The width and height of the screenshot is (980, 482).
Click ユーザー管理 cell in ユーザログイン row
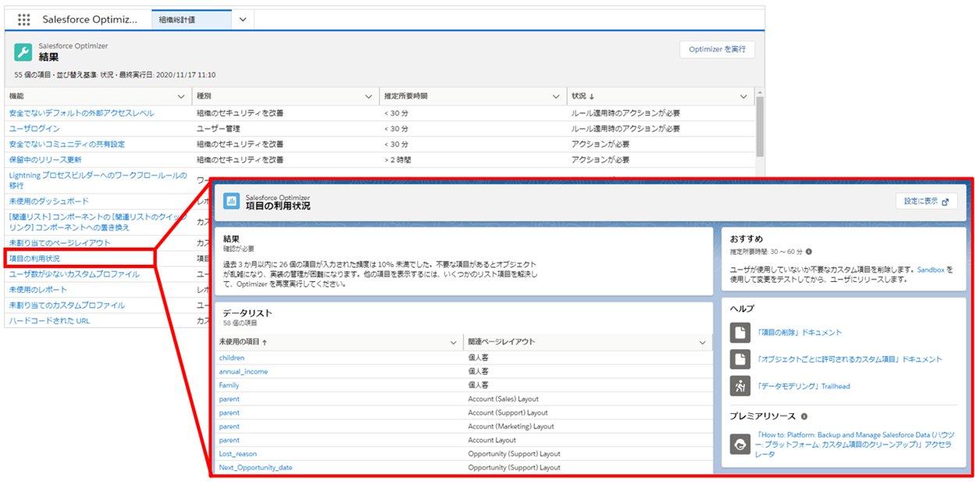pos(219,129)
